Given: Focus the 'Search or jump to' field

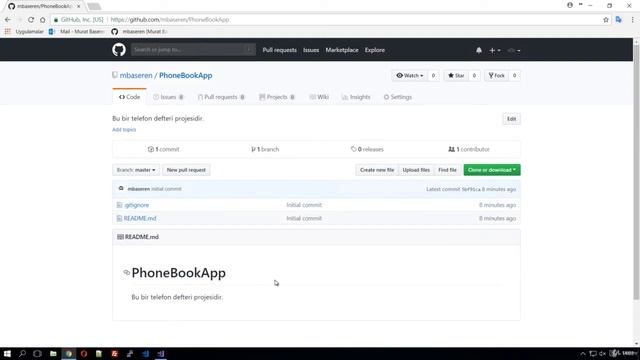Looking at the screenshot, I should 193,50.
